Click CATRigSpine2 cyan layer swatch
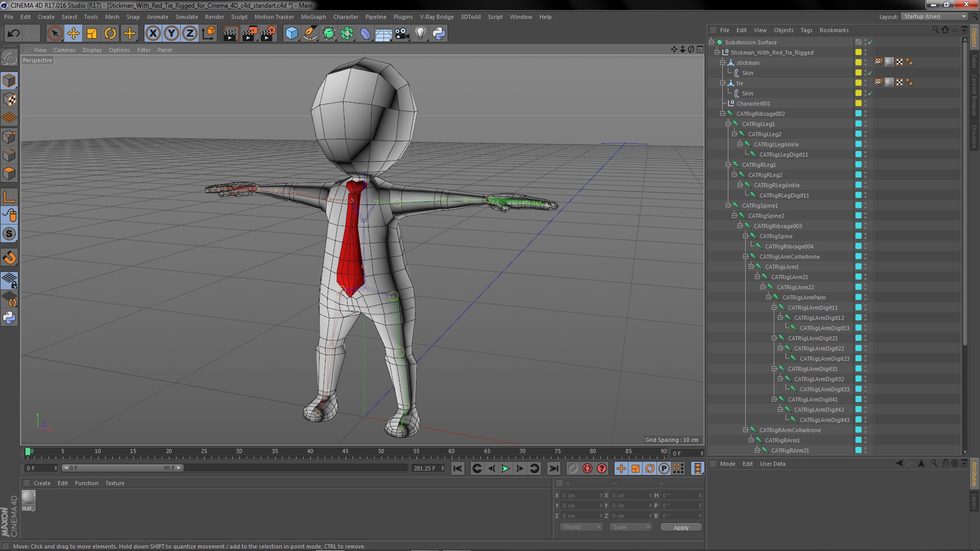The height and width of the screenshot is (551, 980). [859, 216]
